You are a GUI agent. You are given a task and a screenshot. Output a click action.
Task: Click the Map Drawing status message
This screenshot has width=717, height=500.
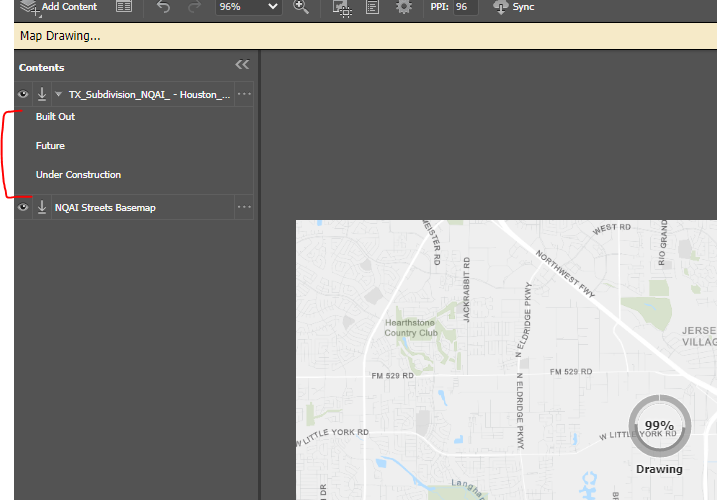tap(60, 36)
